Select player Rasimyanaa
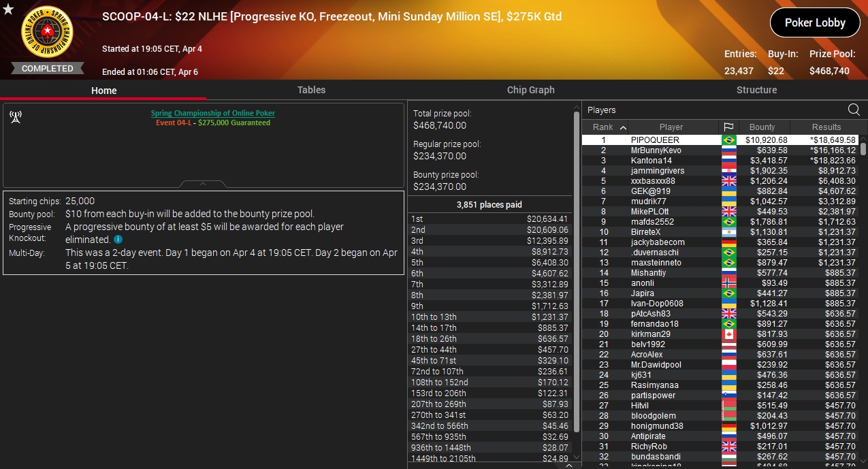This screenshot has height=469, width=868. coord(654,385)
